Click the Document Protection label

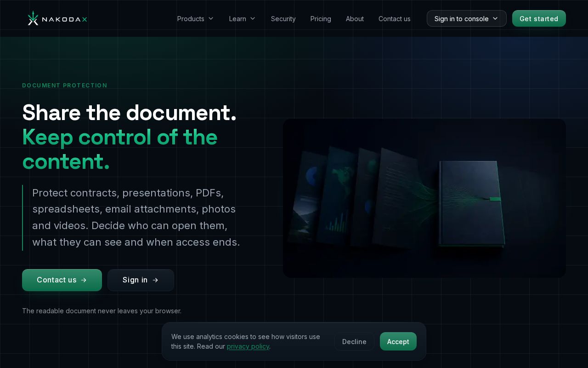(65, 86)
